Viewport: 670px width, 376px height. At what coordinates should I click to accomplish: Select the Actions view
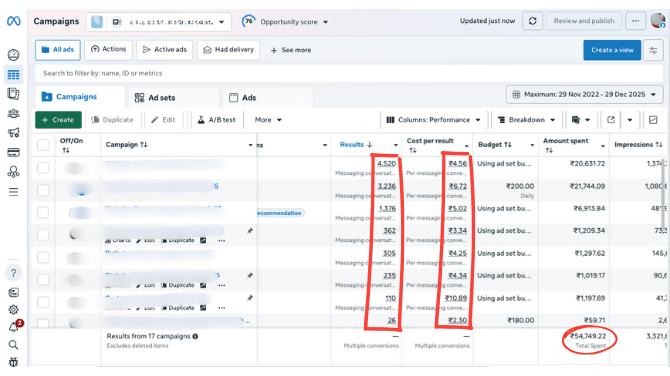109,50
